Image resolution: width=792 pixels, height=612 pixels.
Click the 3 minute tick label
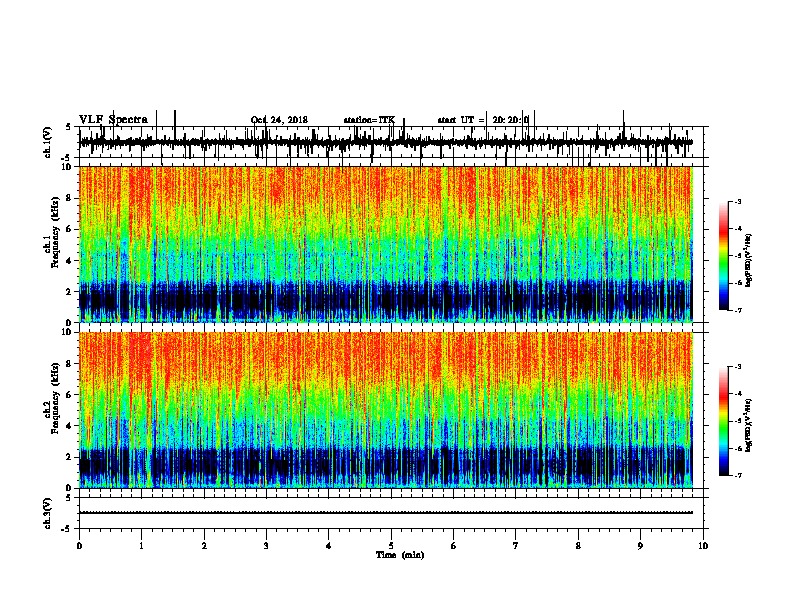[x=266, y=545]
